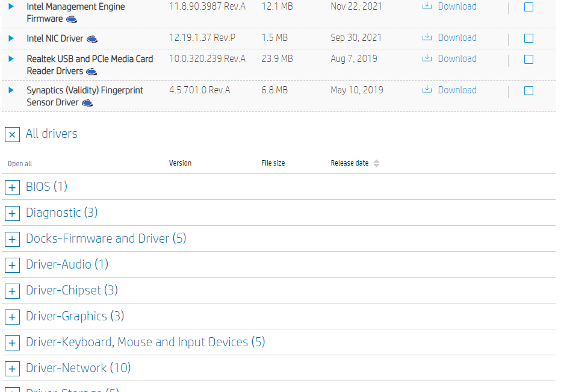This screenshot has width=561, height=392.
Task: Expand the Driver-Audio (1) plus box
Action: [12, 266]
